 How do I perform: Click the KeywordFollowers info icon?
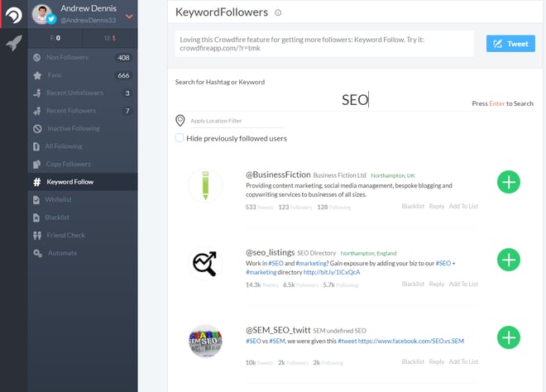[x=278, y=13]
